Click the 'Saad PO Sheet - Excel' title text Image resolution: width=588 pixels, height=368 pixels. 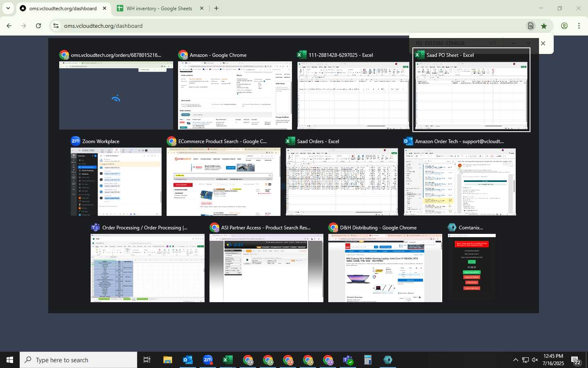[450, 55]
